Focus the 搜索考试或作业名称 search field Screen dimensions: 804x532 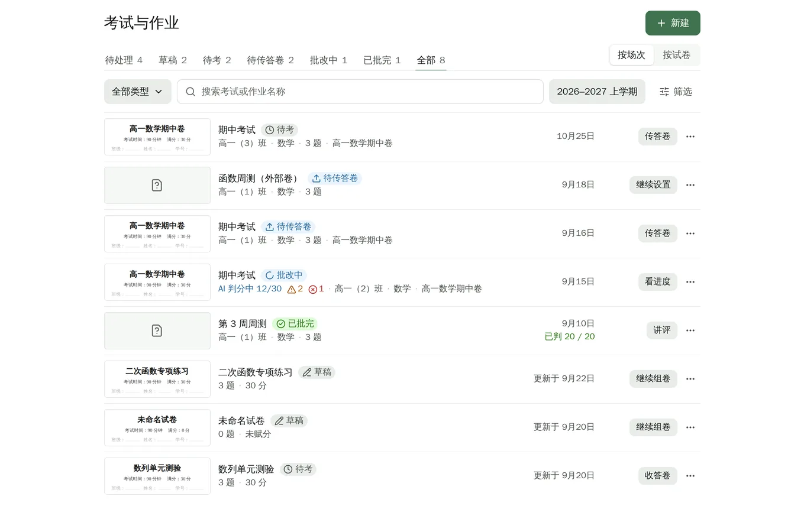click(360, 92)
